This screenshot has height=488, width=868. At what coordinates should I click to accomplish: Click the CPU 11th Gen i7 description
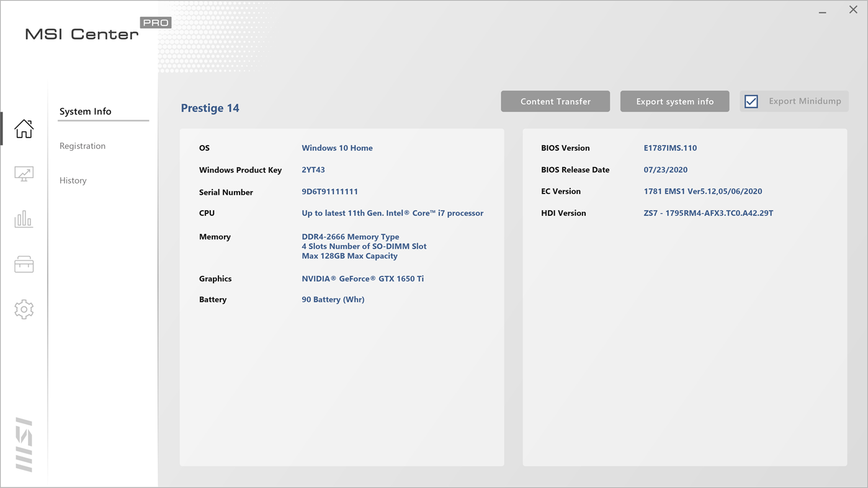click(x=393, y=213)
